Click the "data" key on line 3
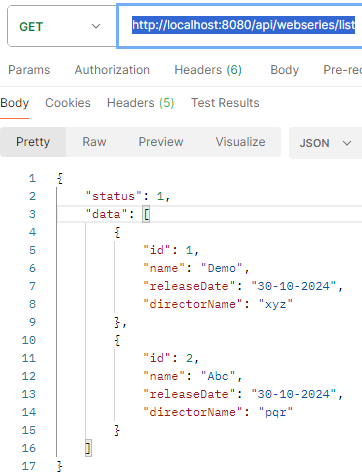 pyautogui.click(x=107, y=214)
